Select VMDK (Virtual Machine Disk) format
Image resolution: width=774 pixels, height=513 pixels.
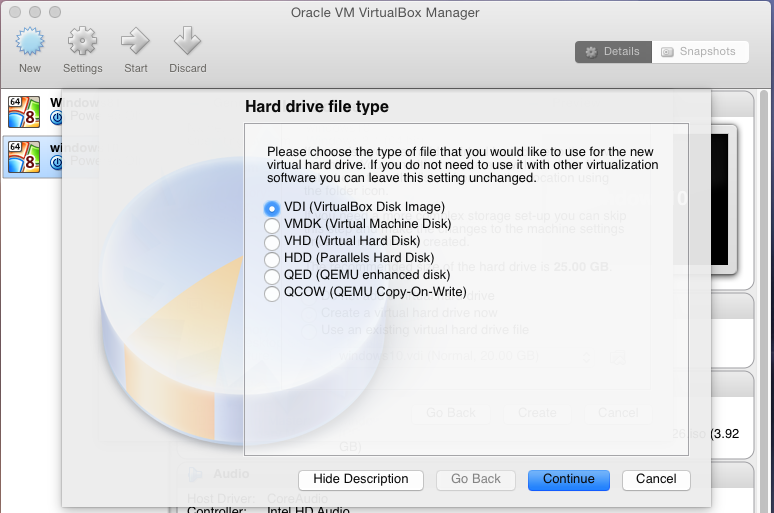pos(271,225)
